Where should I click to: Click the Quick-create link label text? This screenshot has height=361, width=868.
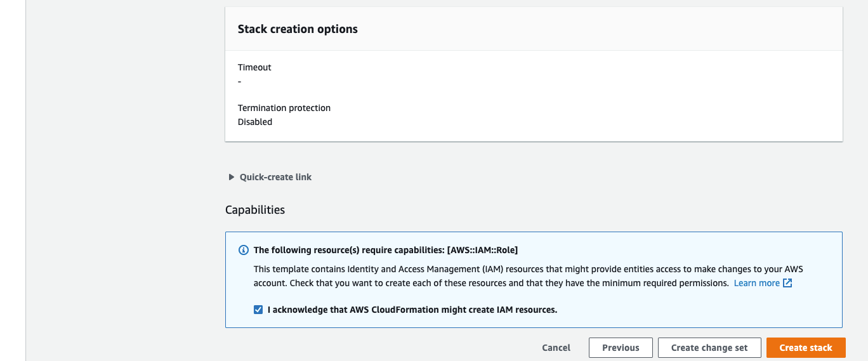(x=275, y=177)
